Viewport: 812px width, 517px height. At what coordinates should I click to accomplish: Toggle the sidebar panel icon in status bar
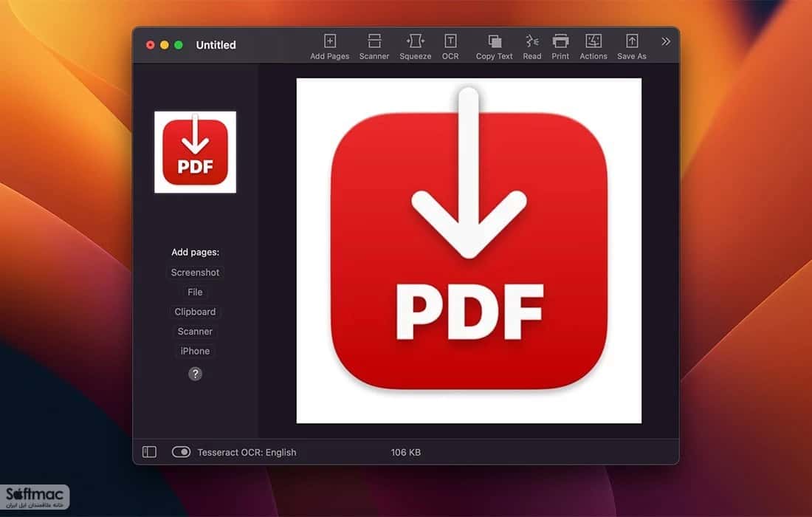pyautogui.click(x=149, y=452)
